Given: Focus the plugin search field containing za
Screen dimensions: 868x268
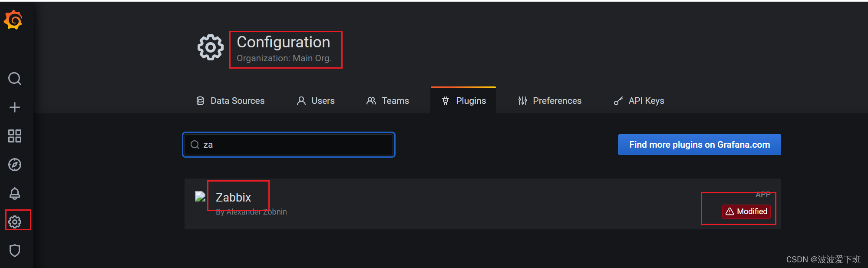Looking at the screenshot, I should (289, 145).
